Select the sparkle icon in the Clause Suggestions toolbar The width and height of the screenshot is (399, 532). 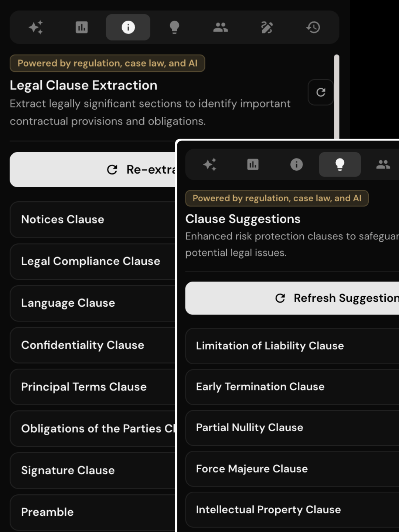(x=210, y=164)
